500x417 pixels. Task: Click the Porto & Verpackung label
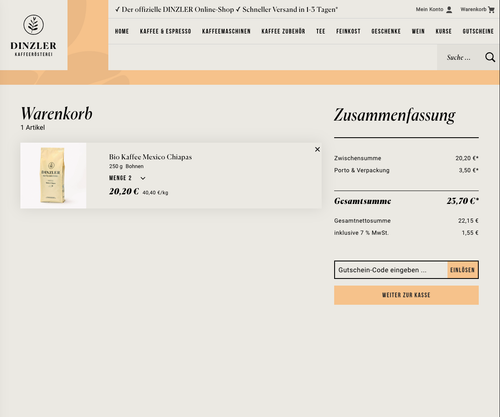(x=362, y=170)
